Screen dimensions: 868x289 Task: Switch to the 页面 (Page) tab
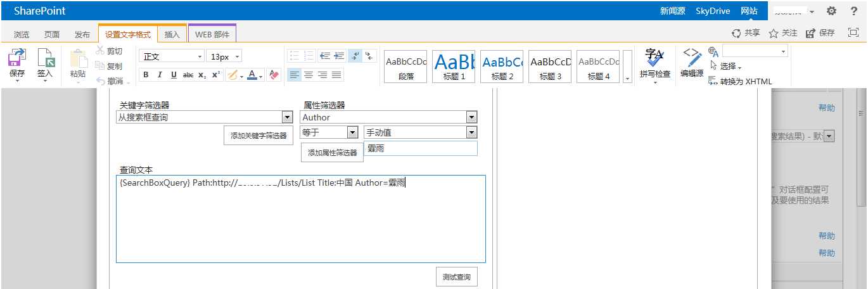52,34
